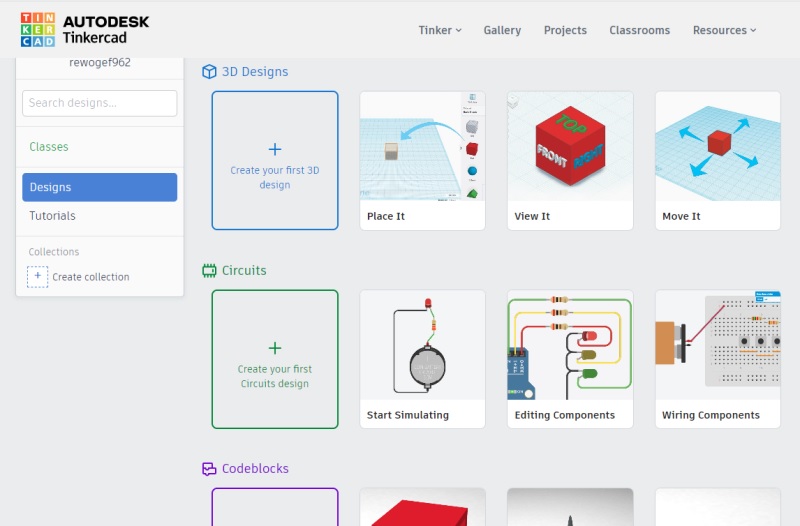
Task: Click the plus icon beside Create collection
Action: click(37, 277)
